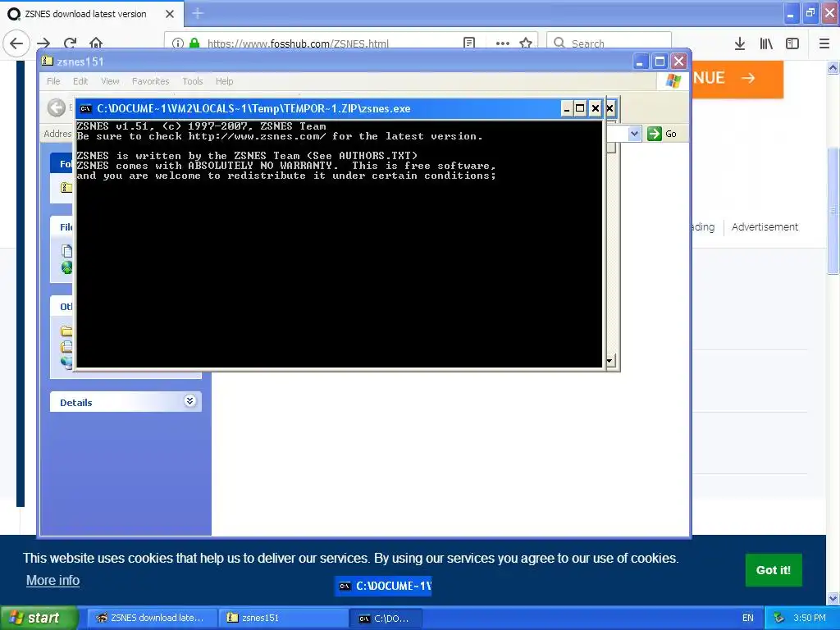Click the system tray network icon
Image resolution: width=840 pixels, height=630 pixels.
click(778, 619)
